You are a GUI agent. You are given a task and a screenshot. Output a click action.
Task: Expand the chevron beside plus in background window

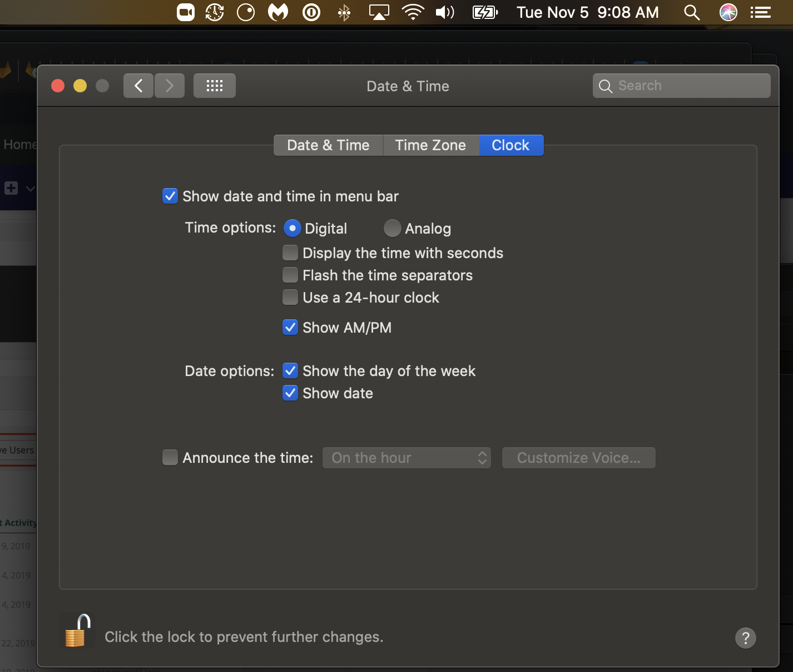[x=31, y=189]
